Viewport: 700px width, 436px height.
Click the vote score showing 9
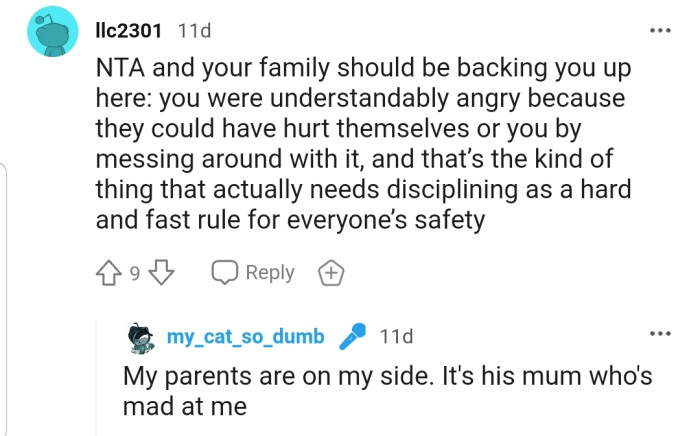click(137, 273)
